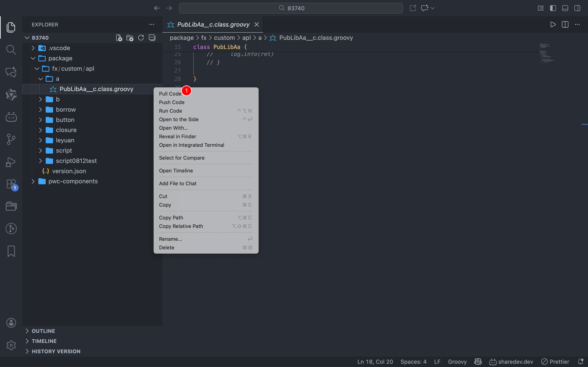The width and height of the screenshot is (588, 367).
Task: Click the Run play icon in editor toolbar
Action: (553, 24)
